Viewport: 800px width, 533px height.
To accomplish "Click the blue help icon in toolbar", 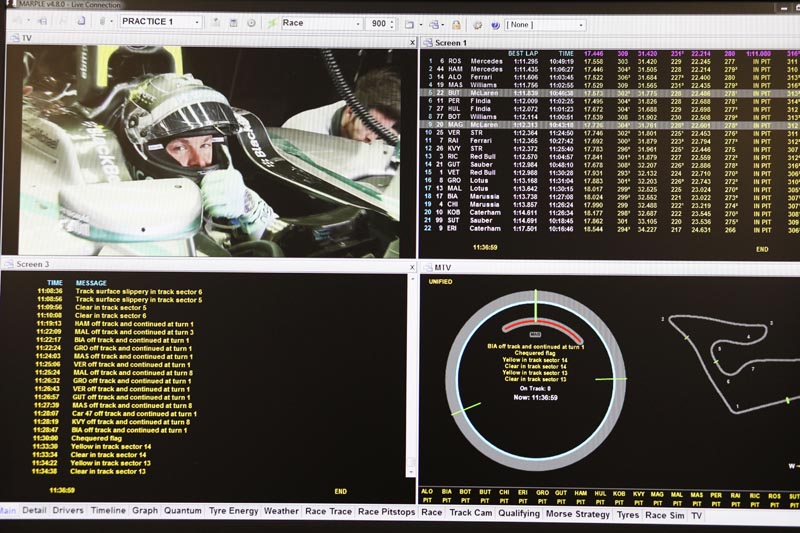I will point(495,23).
